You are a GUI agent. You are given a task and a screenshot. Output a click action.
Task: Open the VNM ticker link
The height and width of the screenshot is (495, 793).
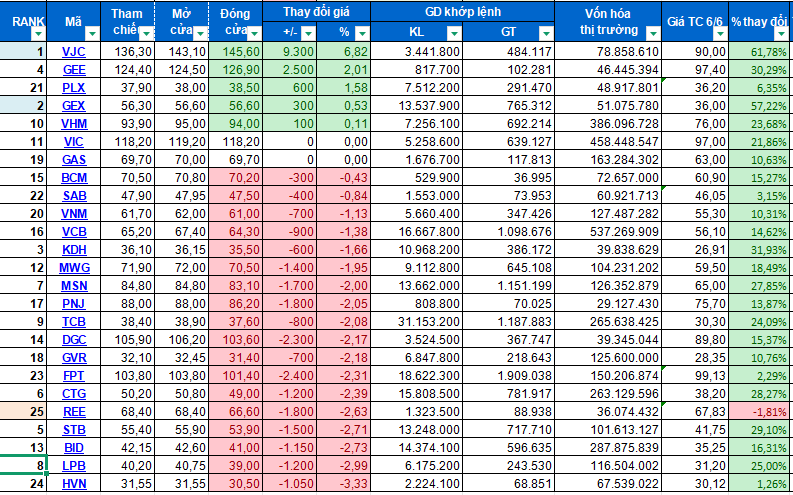tap(73, 214)
